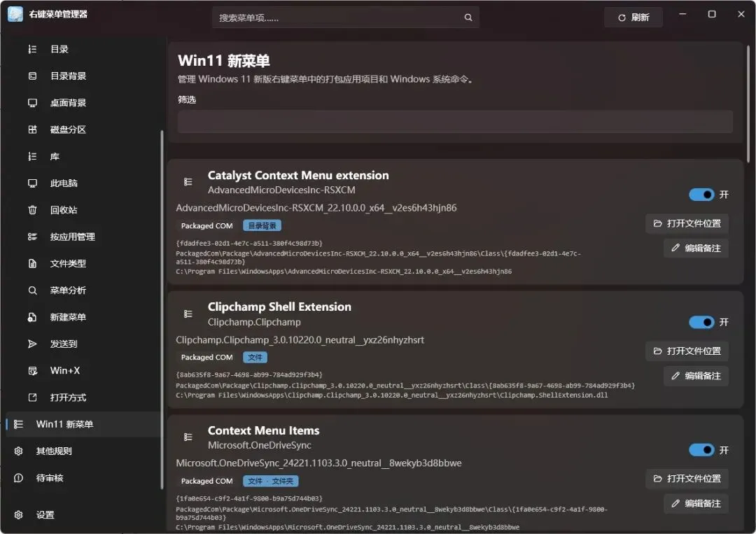Click the 筛选 filter input field
Viewport: 756px width, 534px height.
455,122
